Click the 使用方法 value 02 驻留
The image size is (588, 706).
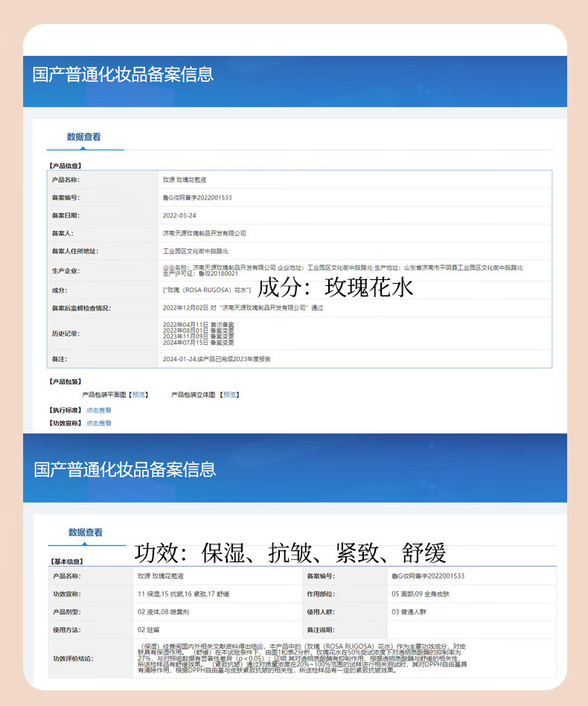tap(150, 630)
